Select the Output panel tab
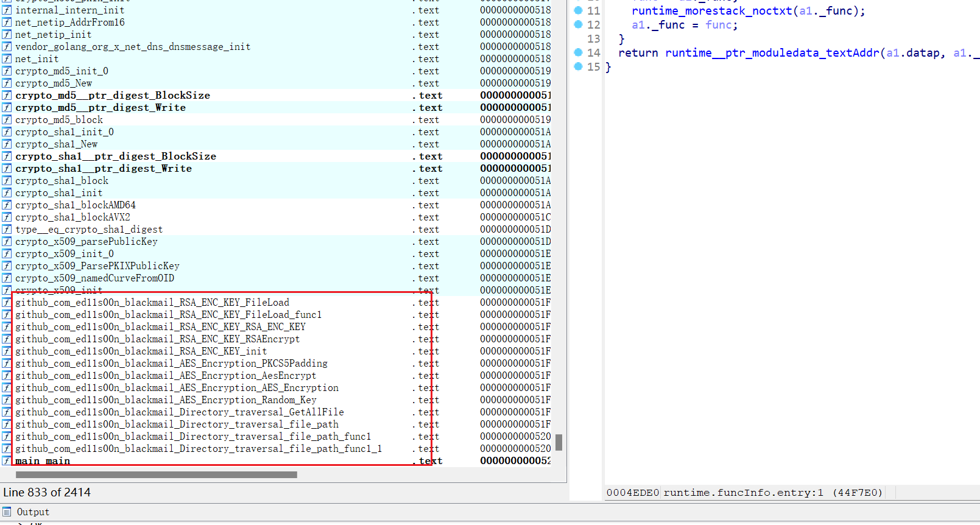This screenshot has height=525, width=980. (x=33, y=512)
